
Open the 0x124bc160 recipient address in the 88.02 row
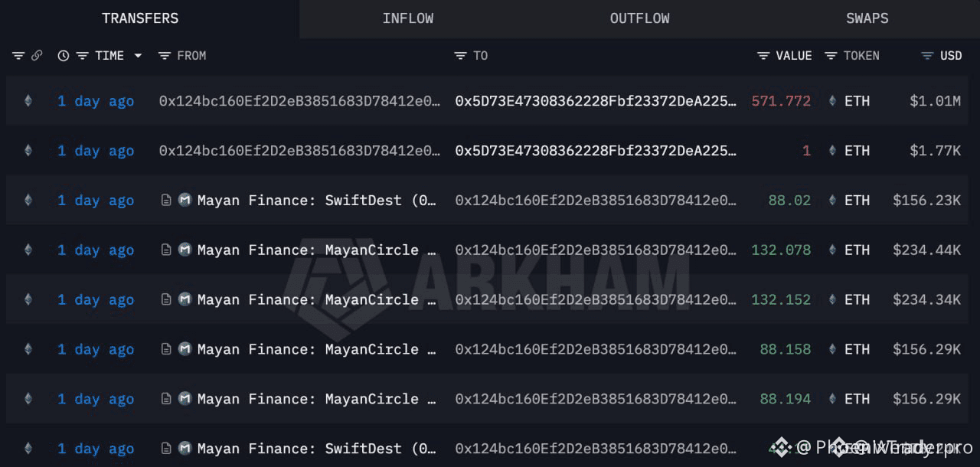tap(596, 201)
